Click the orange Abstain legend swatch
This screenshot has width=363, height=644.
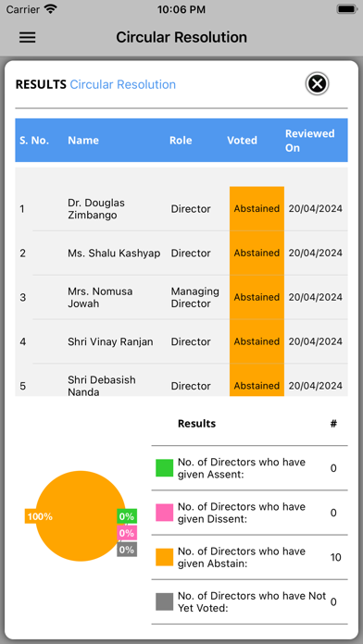[165, 557]
